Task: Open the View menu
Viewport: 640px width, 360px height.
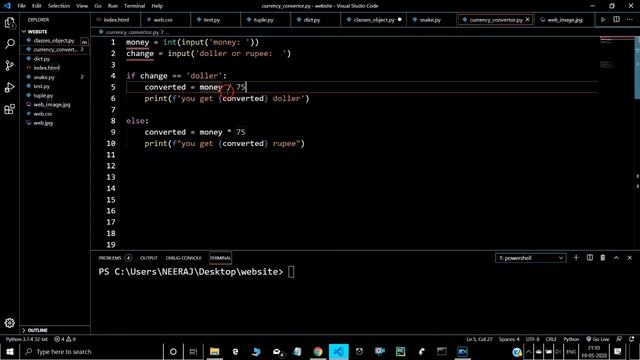Action: pos(82,6)
